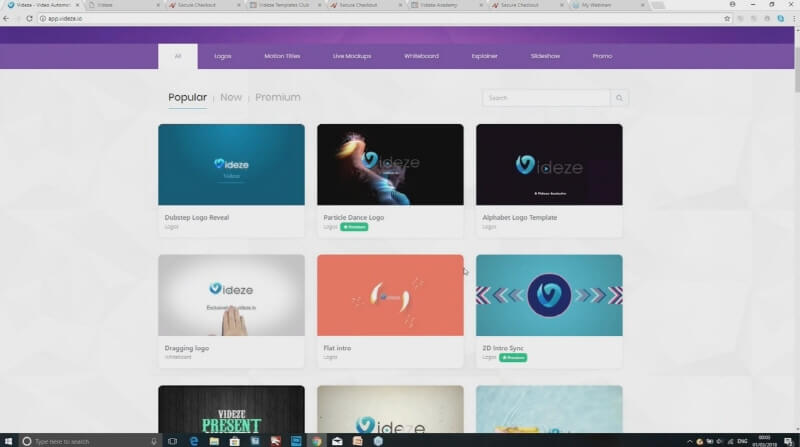Switch to the Videze Templates Club tab
This screenshot has width=800, height=447.
(x=283, y=5)
